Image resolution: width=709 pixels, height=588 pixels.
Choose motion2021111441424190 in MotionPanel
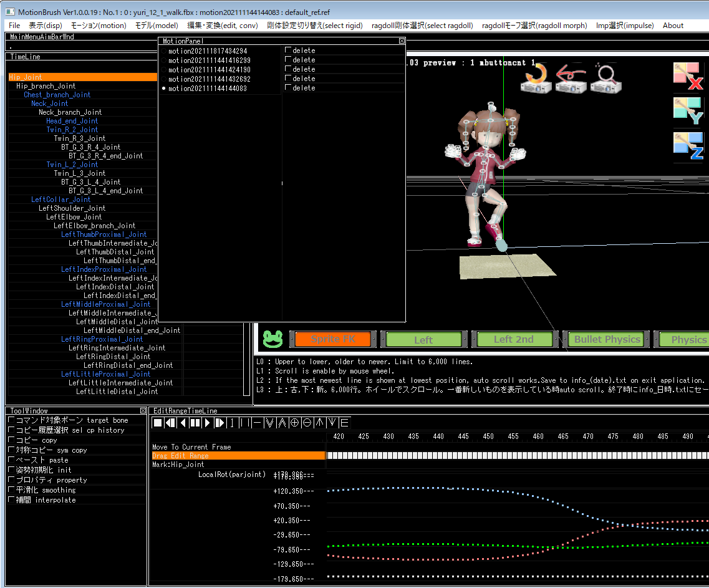click(210, 70)
